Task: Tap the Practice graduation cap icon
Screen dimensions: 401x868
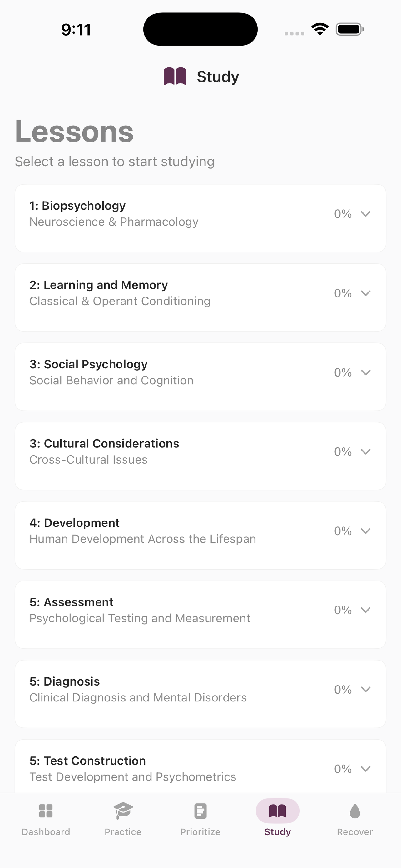Action: [x=123, y=811]
